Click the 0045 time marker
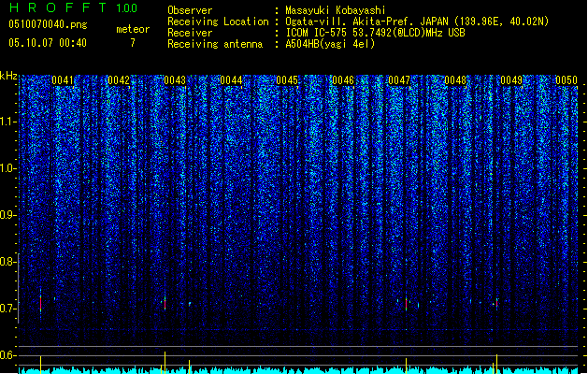Screen dimensions: 588x374 point(287,80)
